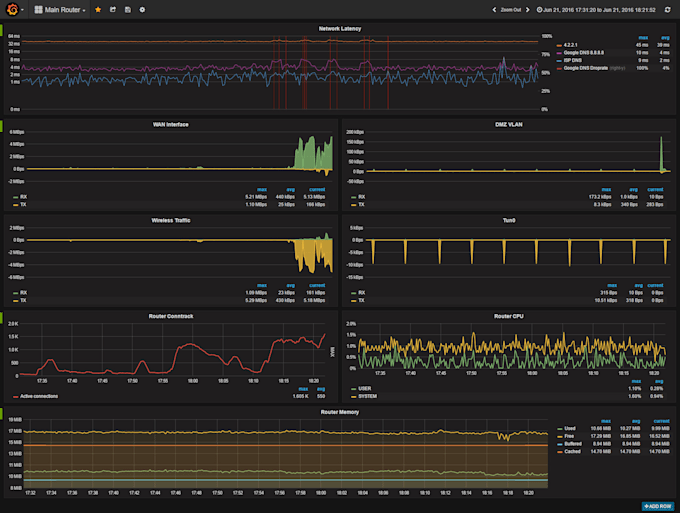This screenshot has width=680, height=513.
Task: Open the Wireless Traffic panel title menu
Action: pyautogui.click(x=170, y=220)
